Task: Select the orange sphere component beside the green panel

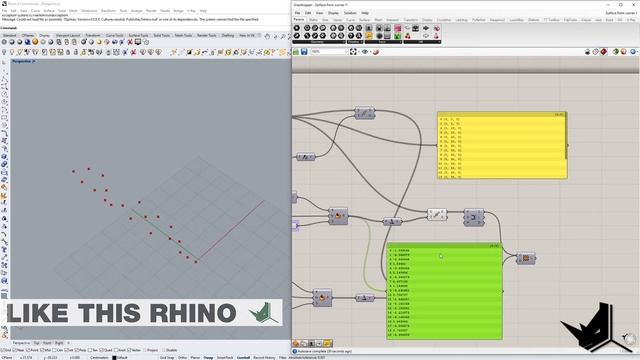Action: 322,298
